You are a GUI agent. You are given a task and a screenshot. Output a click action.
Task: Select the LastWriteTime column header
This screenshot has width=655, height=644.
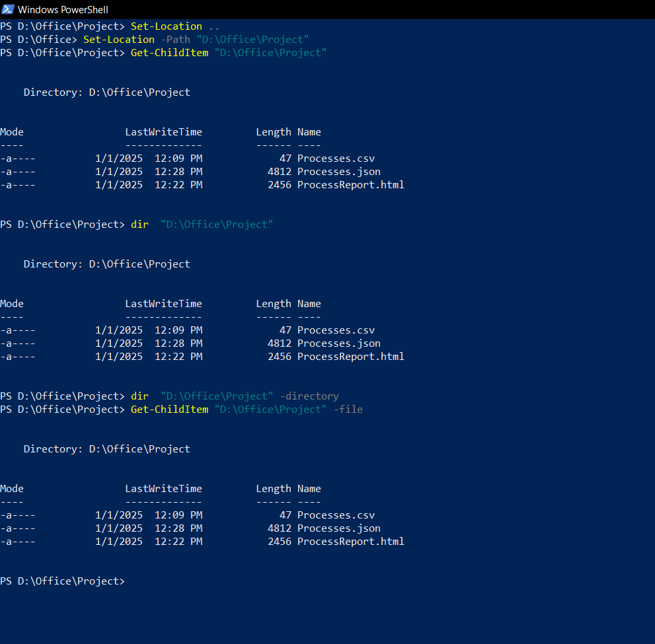(163, 131)
